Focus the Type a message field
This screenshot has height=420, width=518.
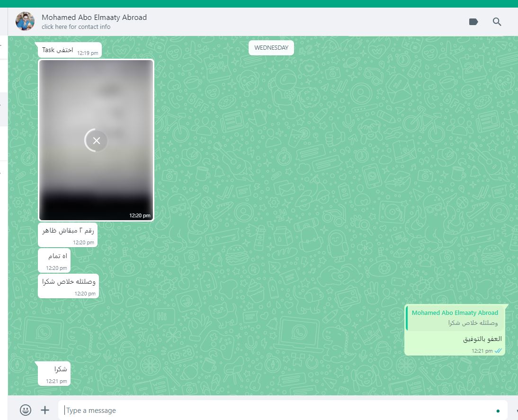[283, 410]
